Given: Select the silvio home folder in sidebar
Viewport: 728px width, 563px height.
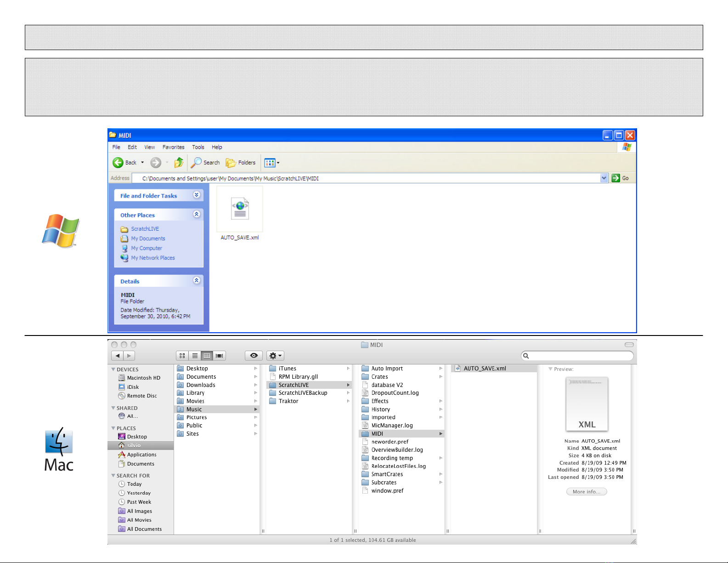Looking at the screenshot, I should 141,445.
